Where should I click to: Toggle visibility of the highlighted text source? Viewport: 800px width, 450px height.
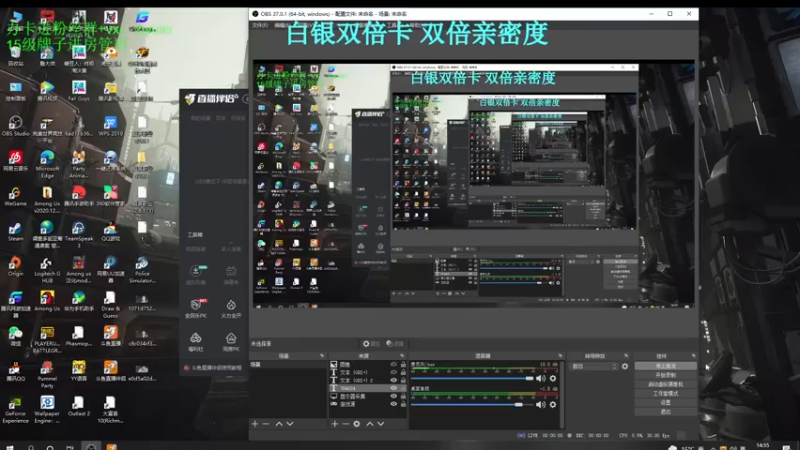click(393, 388)
